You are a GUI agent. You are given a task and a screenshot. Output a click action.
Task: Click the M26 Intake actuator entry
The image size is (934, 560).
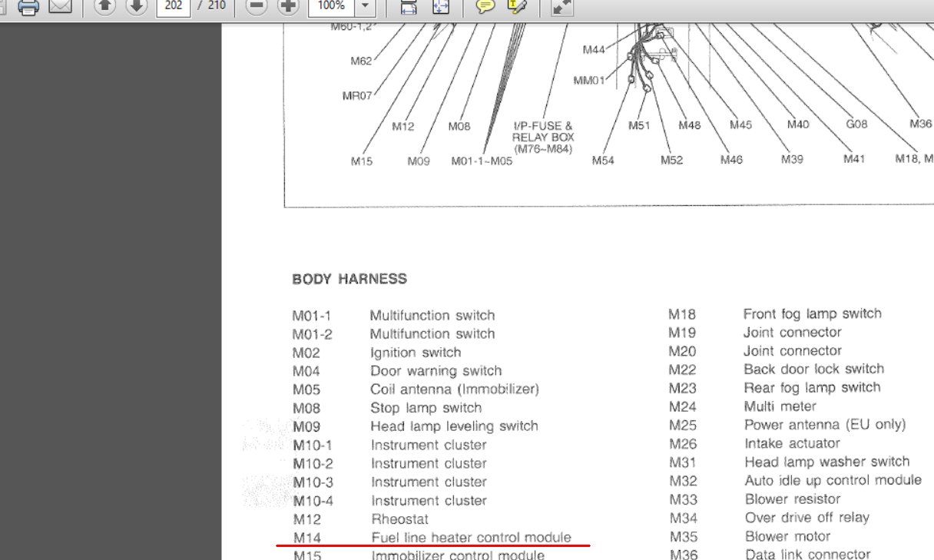(x=754, y=443)
